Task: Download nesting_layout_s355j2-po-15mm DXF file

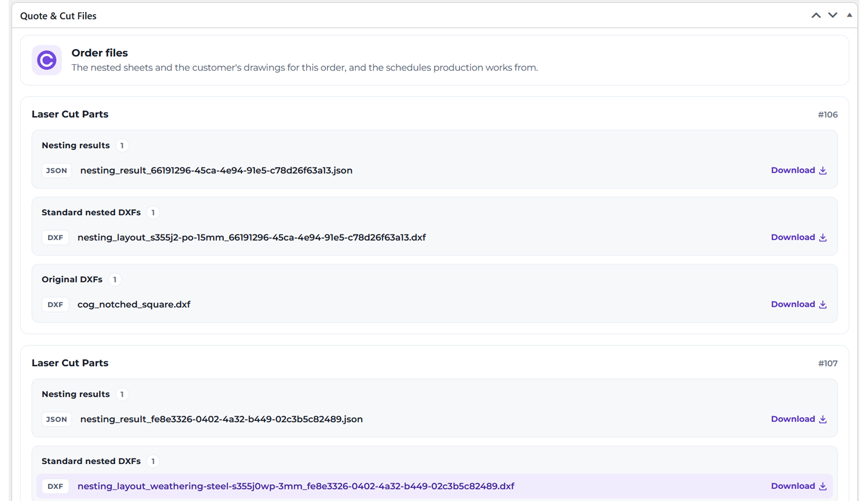Action: pos(799,238)
